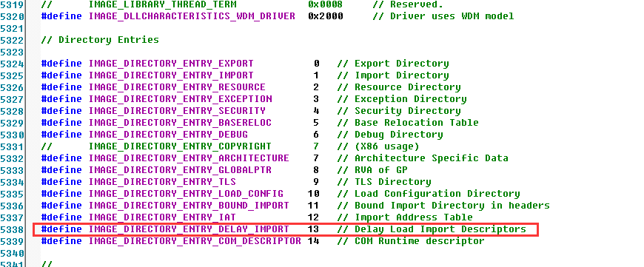Click the IMAGE_DIRECTORY_ENTRY_EXPORT identifier
Viewport: 644px width, 267px height.
tap(171, 64)
